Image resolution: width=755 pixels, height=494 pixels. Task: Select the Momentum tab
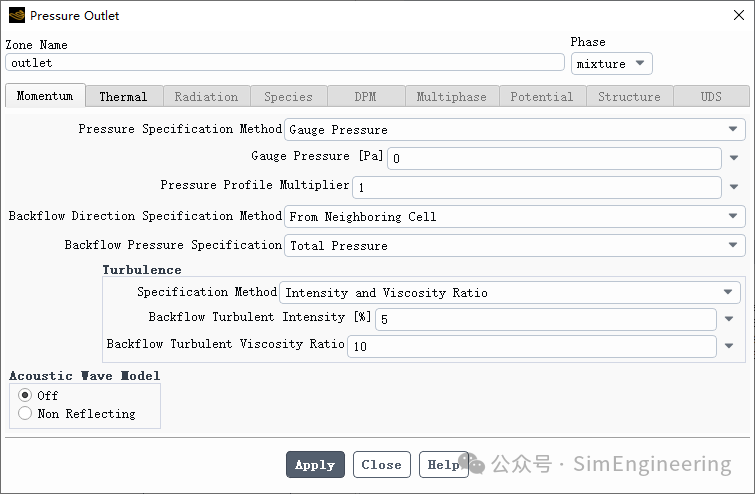coord(45,95)
